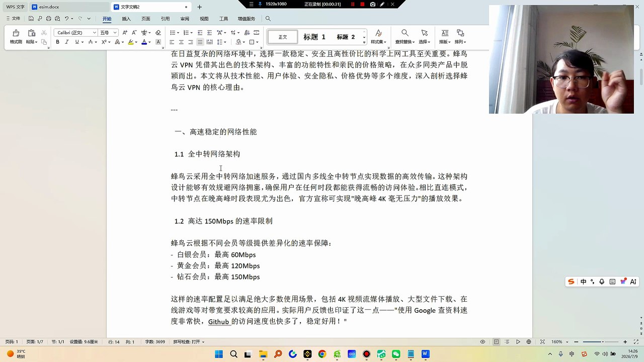This screenshot has width=644, height=362.
Task: Open the 文件 file menu
Action: point(13,19)
